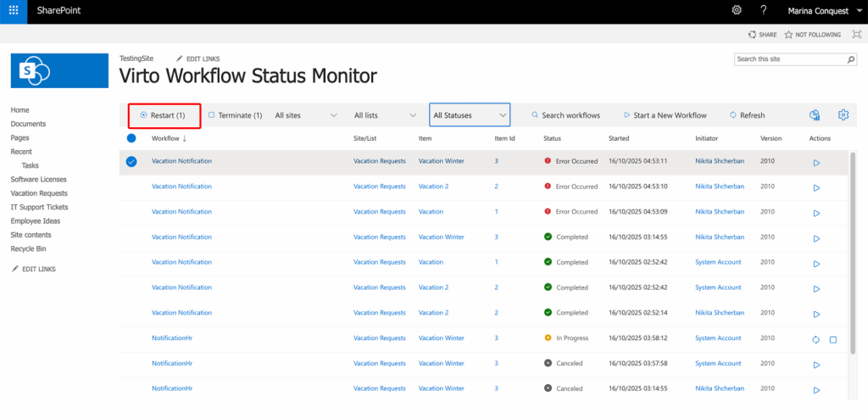Open Site contents in navigation

coord(31,235)
